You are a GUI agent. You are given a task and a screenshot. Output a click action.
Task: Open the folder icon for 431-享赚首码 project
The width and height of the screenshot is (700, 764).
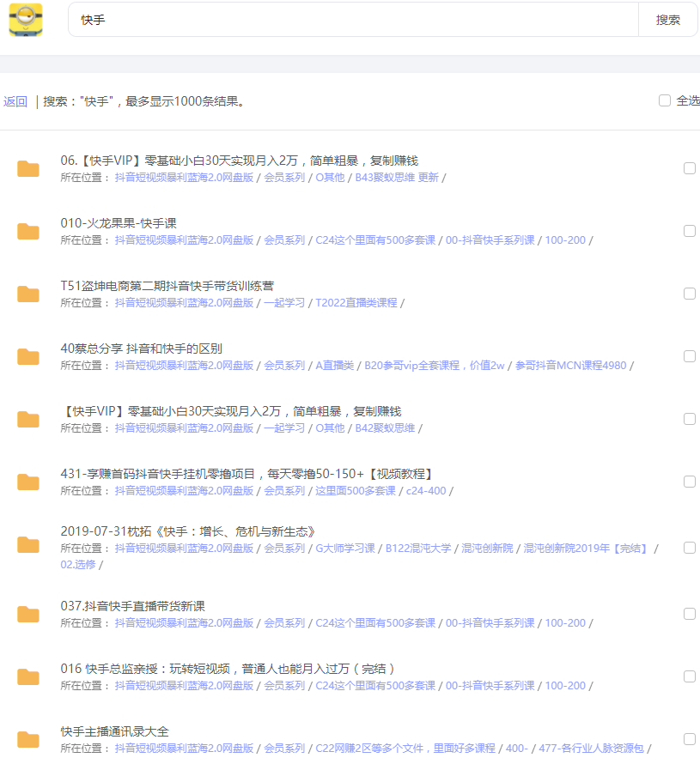pos(28,482)
